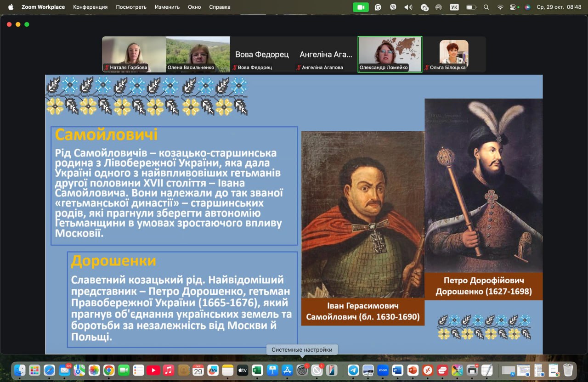
Task: Open the Grammarly menu bar icon
Action: click(x=378, y=7)
